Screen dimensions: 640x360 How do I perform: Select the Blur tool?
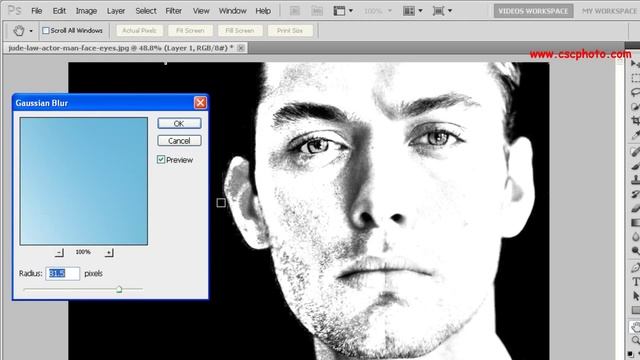tap(635, 237)
